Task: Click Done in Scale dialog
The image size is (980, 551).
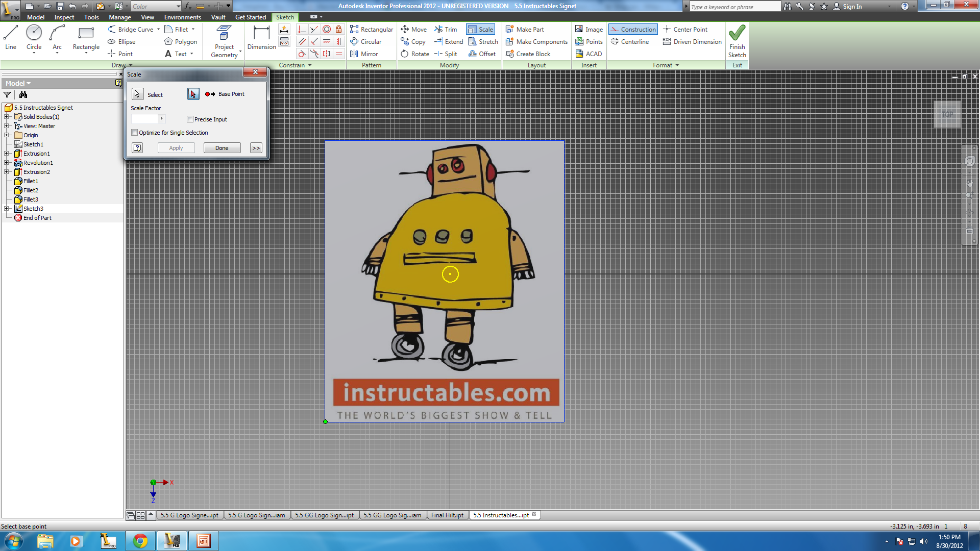Action: click(222, 148)
